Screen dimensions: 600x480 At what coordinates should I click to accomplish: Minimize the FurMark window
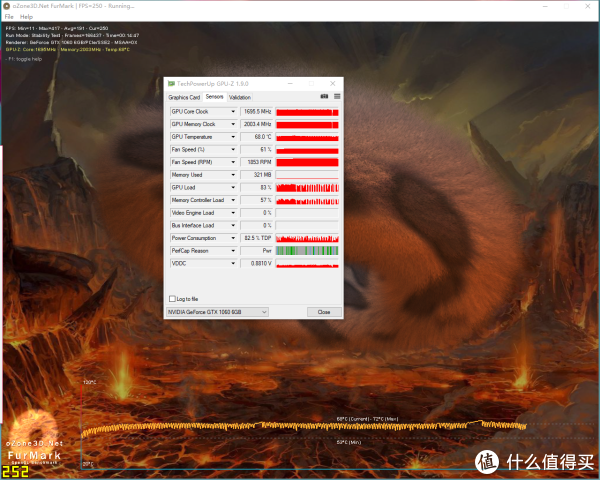click(545, 6)
